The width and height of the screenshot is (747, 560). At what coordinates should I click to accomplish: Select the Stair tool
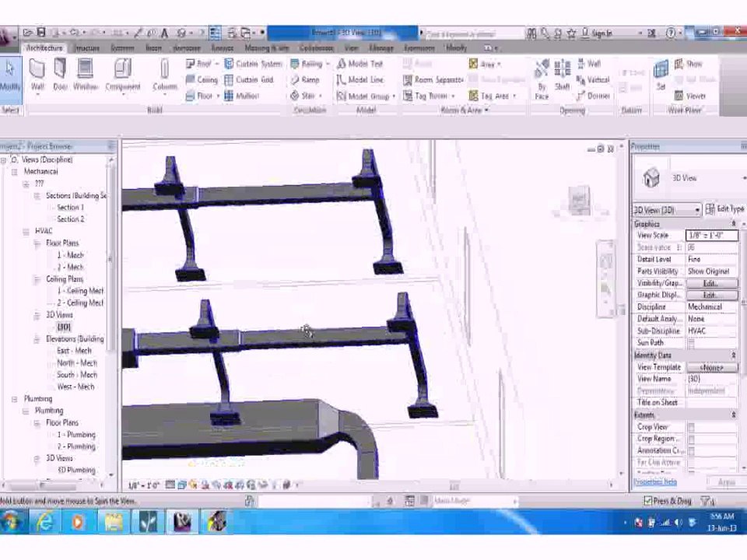[x=306, y=96]
